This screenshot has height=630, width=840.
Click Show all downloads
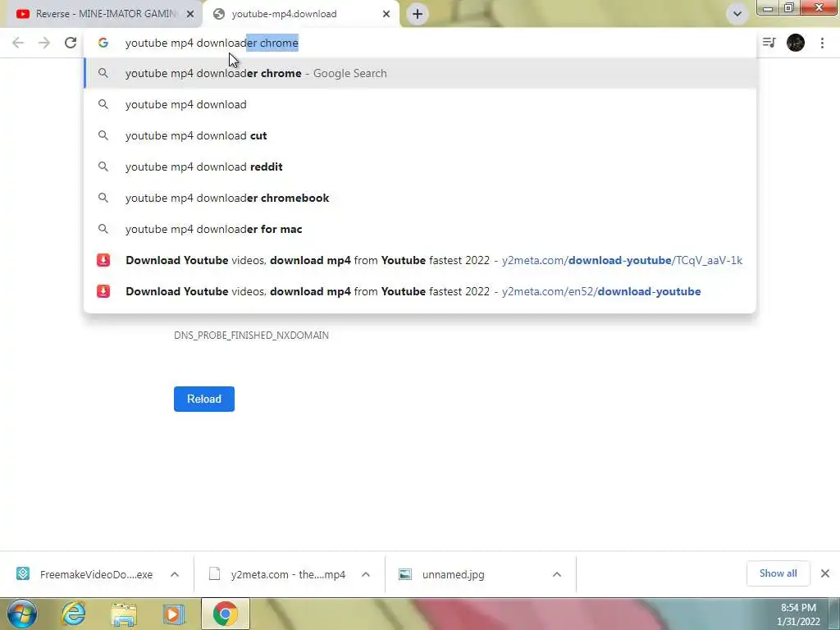(x=778, y=573)
